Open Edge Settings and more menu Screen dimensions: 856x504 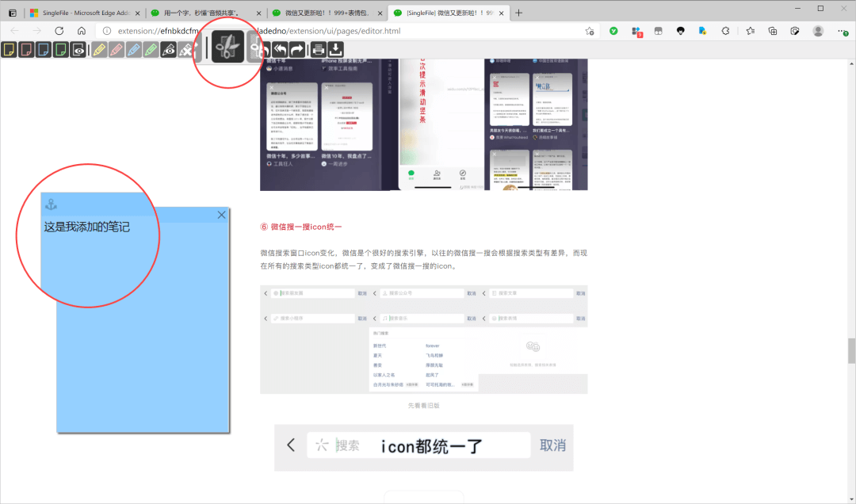coord(843,32)
